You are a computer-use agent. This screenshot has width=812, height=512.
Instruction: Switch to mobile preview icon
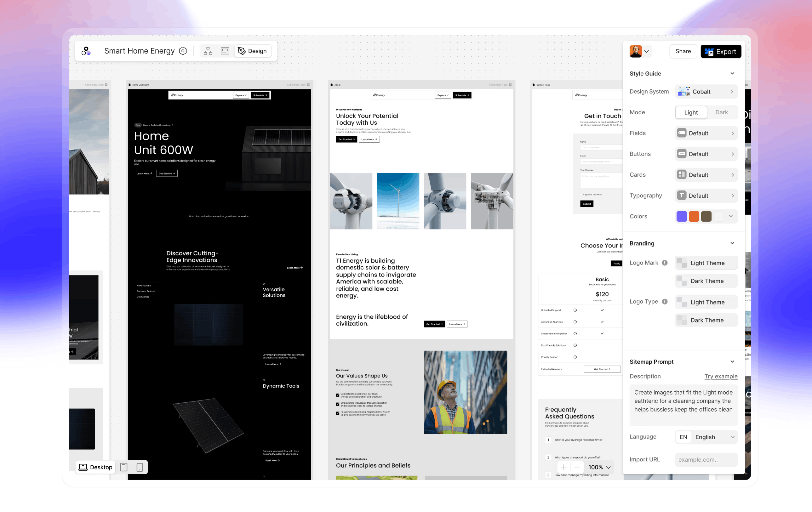[140, 467]
